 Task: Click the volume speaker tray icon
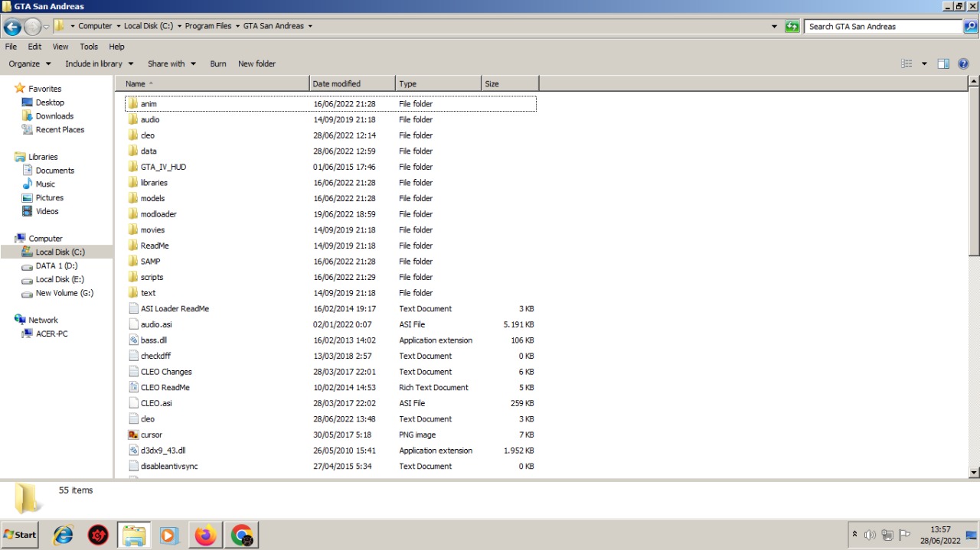870,535
